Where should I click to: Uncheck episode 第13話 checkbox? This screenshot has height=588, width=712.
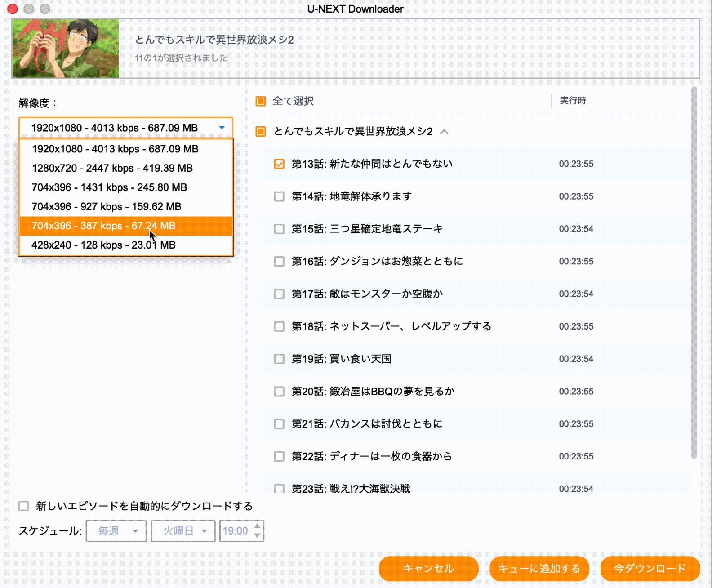279,164
